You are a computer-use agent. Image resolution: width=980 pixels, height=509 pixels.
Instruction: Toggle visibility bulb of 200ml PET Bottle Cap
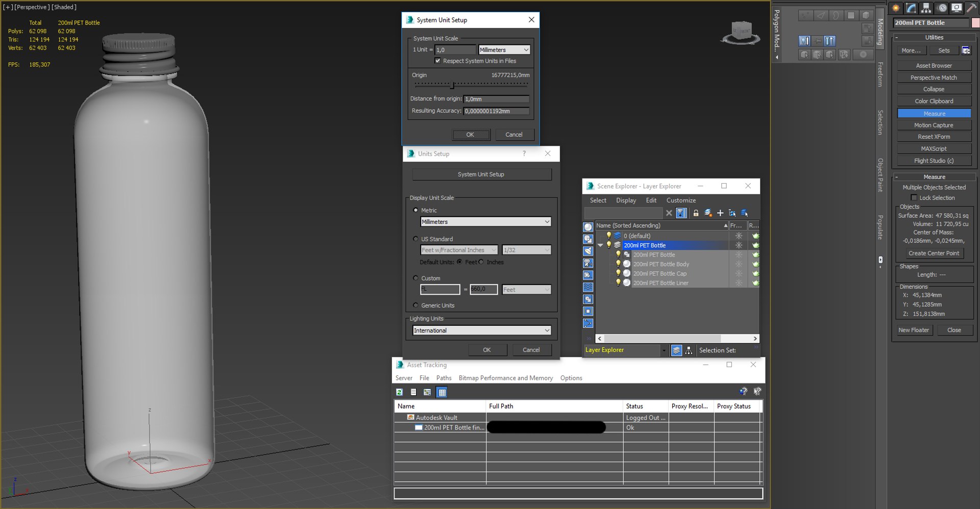[x=618, y=273]
